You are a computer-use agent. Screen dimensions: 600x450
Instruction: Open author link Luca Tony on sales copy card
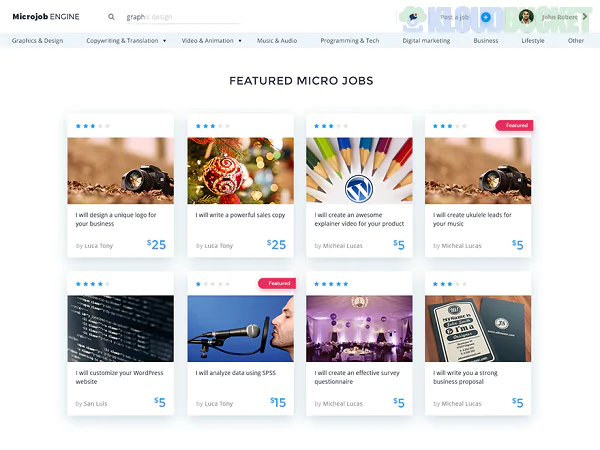pyautogui.click(x=218, y=245)
